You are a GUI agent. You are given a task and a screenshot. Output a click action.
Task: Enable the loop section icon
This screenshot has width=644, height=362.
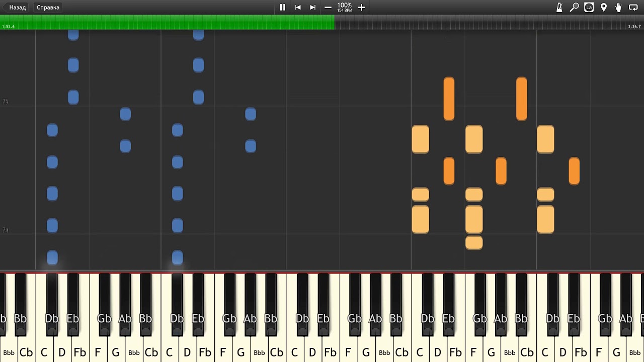pyautogui.click(x=633, y=7)
